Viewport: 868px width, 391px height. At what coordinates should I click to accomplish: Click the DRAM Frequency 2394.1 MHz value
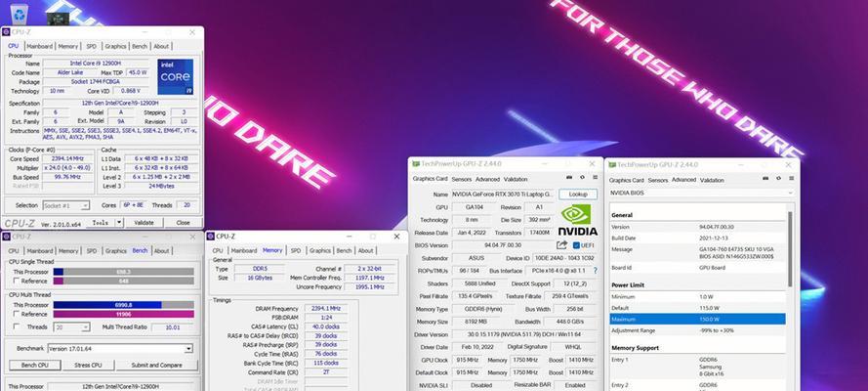point(326,309)
